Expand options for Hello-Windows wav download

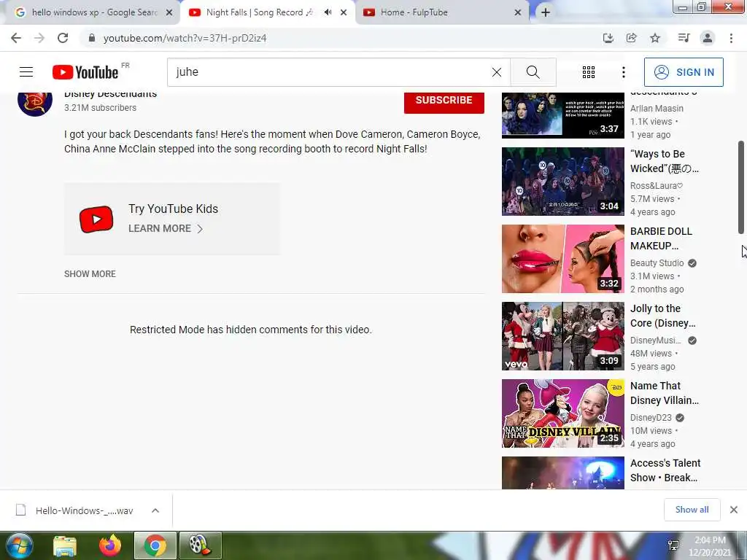[x=155, y=510]
